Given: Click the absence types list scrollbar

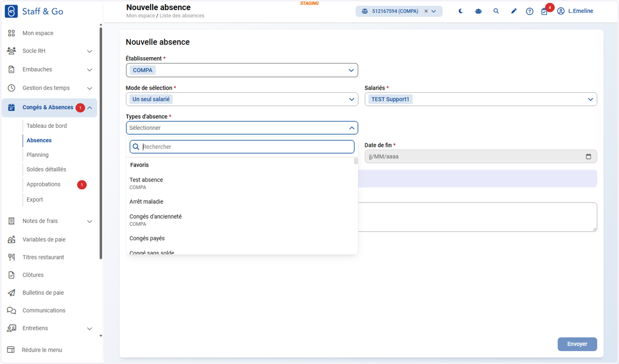Looking at the screenshot, I should (x=356, y=161).
